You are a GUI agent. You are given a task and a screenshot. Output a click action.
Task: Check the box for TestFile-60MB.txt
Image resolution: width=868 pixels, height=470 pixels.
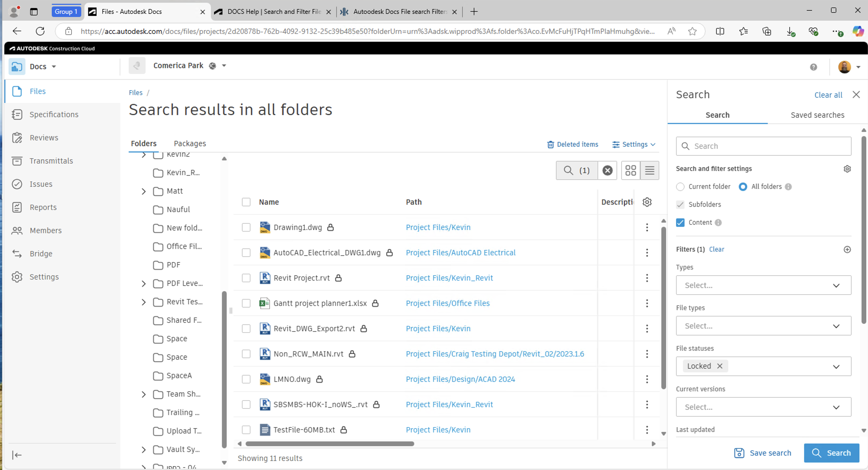246,430
